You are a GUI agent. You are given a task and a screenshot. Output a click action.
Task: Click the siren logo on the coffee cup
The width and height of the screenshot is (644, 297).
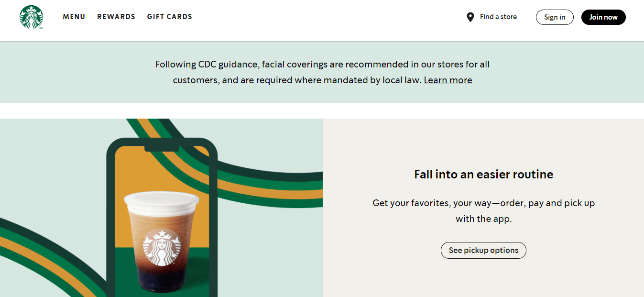tap(162, 247)
